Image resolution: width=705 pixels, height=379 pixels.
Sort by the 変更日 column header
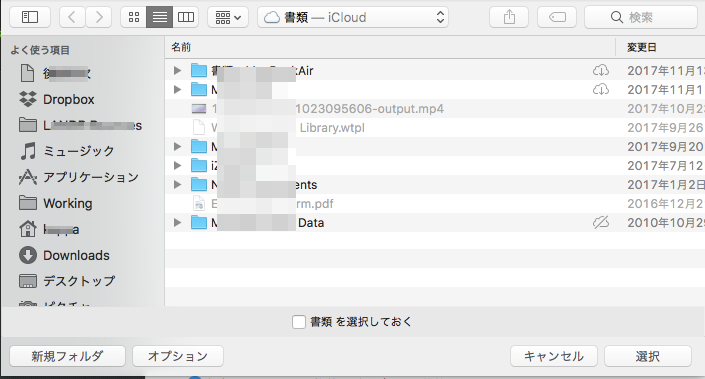(x=642, y=47)
